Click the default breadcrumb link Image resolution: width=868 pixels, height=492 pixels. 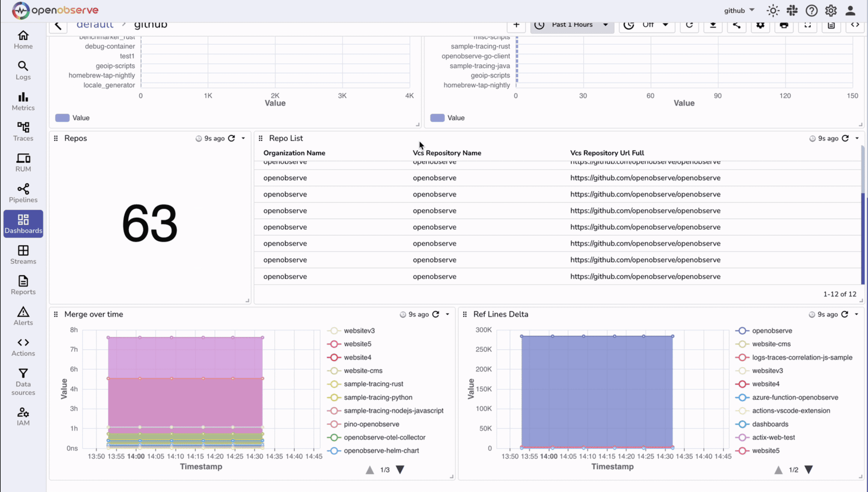[95, 24]
